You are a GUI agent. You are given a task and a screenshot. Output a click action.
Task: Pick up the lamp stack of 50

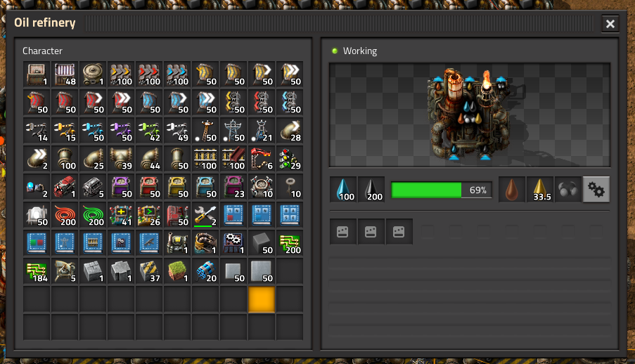click(37, 216)
